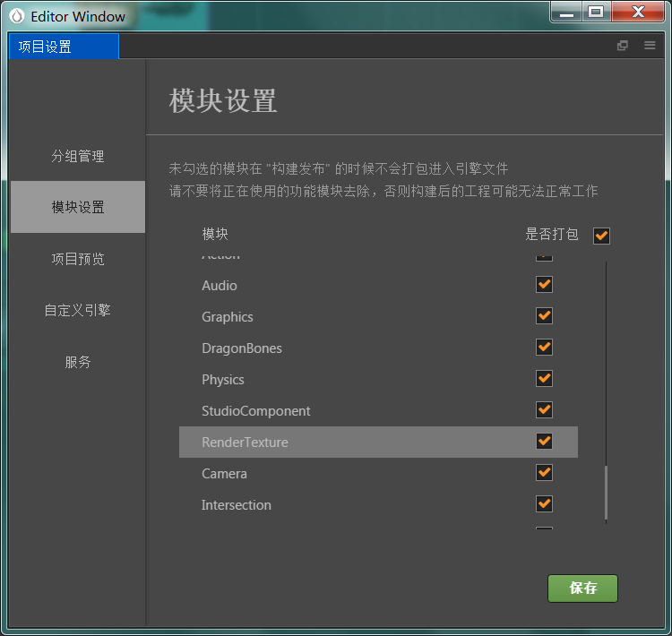Viewport: 672px width, 636px height.
Task: Select the Audio module row text
Action: coord(219,286)
